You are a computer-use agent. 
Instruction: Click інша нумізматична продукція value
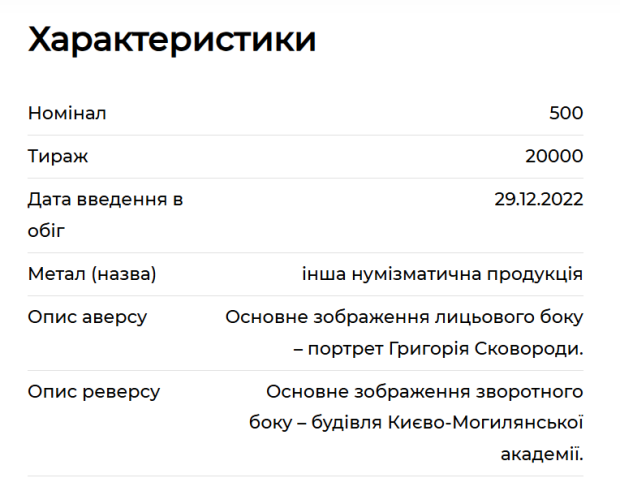442,274
